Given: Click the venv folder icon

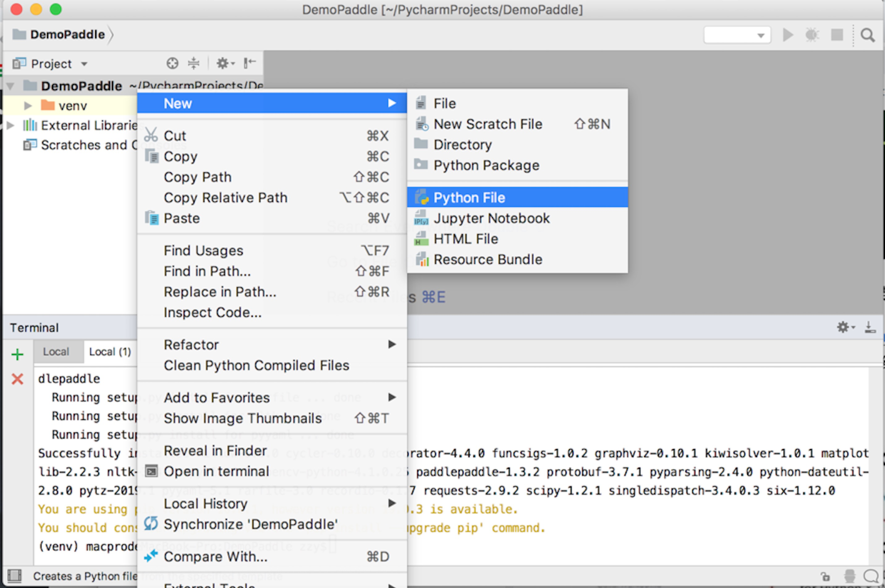Looking at the screenshot, I should 48,105.
